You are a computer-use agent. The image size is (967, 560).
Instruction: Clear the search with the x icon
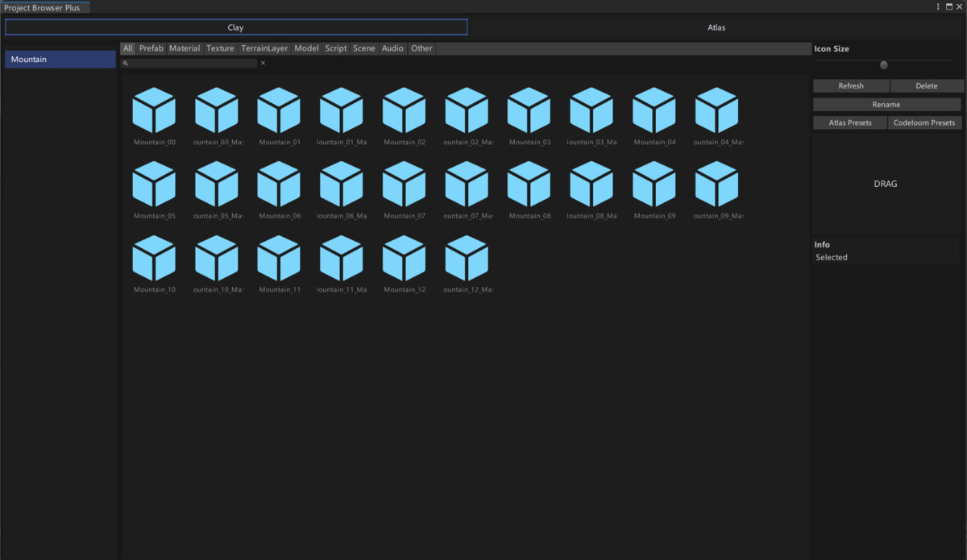click(x=263, y=62)
